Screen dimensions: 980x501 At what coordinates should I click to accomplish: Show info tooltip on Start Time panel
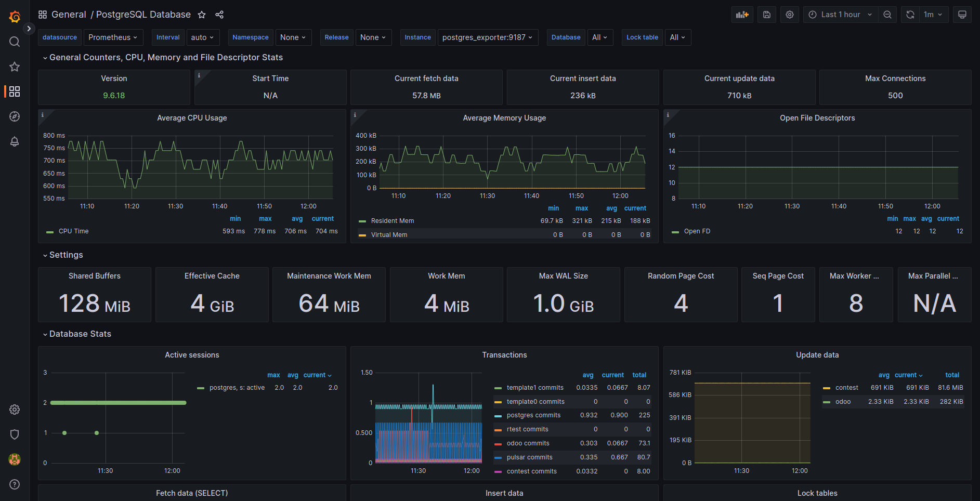click(x=199, y=75)
